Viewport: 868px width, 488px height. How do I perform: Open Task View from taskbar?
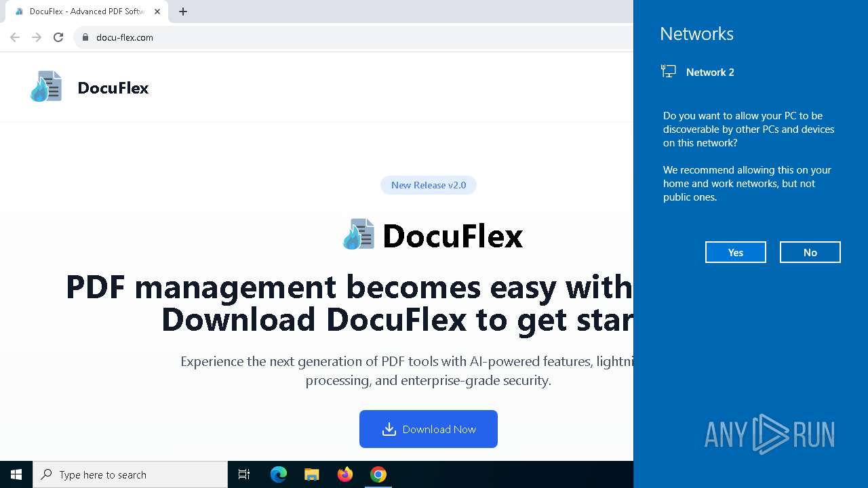244,474
